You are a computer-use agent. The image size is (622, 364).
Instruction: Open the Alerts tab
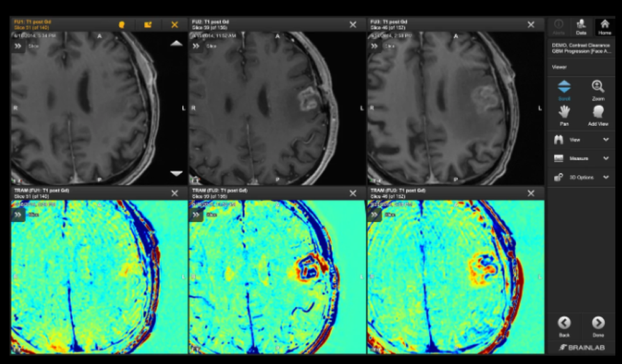pos(560,23)
